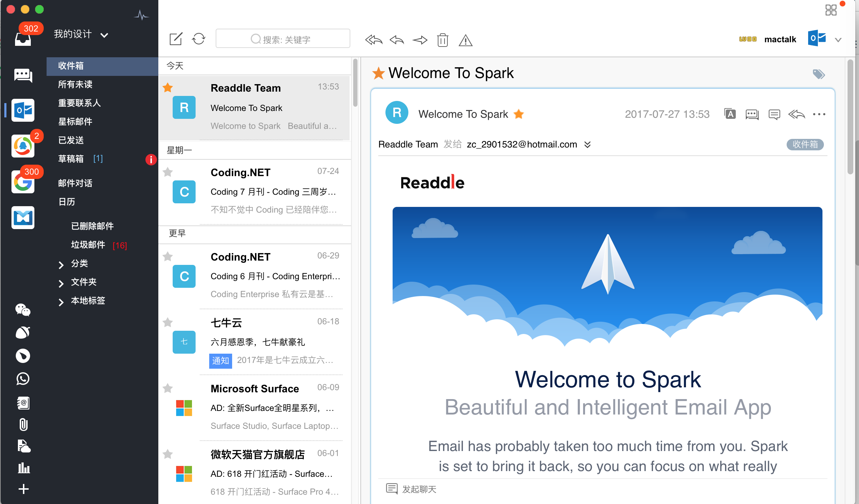The width and height of the screenshot is (859, 504).
Task: Select the account icon with badge 2
Action: (23, 146)
